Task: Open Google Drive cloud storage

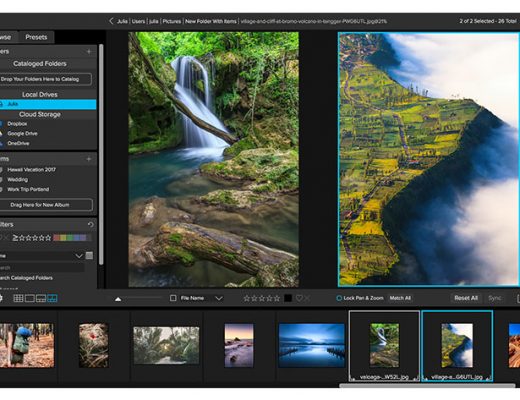Action: click(22, 133)
